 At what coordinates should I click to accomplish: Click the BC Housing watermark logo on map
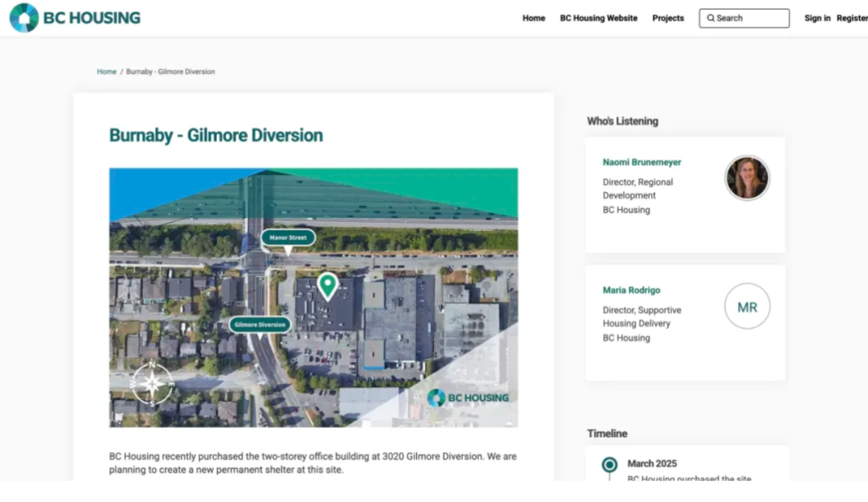click(468, 398)
